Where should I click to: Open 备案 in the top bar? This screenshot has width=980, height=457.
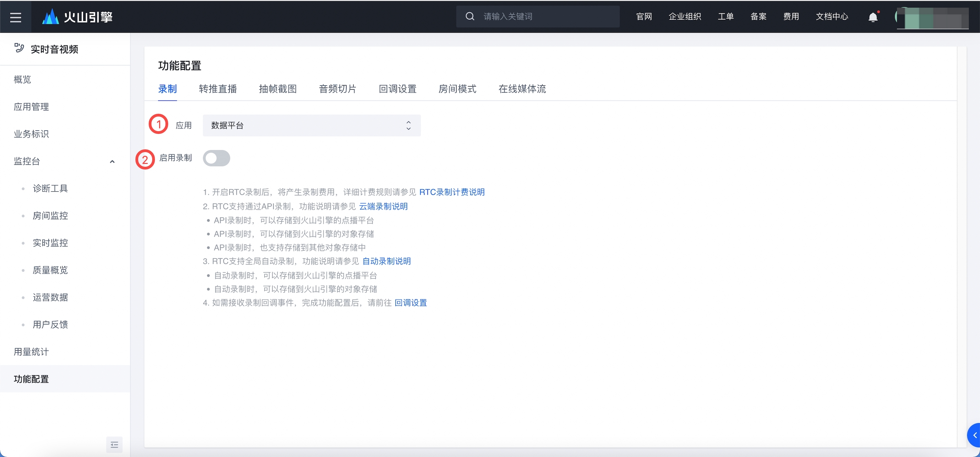pos(758,16)
